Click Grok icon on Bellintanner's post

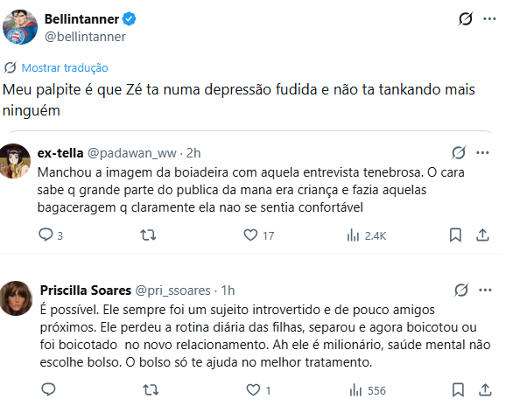pos(467,19)
